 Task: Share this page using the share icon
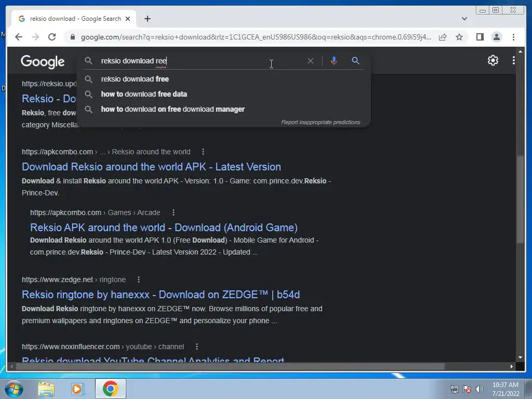tap(443, 37)
